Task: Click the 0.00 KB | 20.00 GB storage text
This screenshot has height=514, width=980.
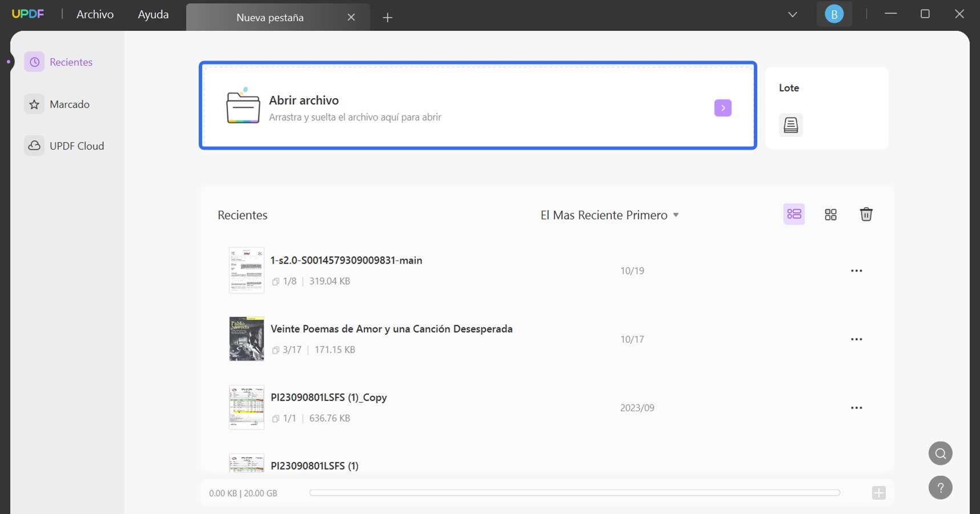Action: click(243, 493)
